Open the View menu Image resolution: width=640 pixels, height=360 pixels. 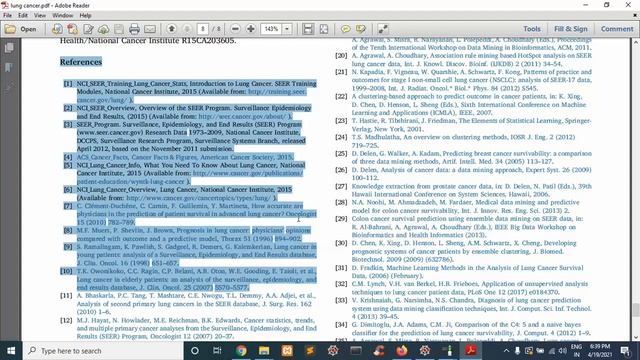pyautogui.click(x=40, y=16)
